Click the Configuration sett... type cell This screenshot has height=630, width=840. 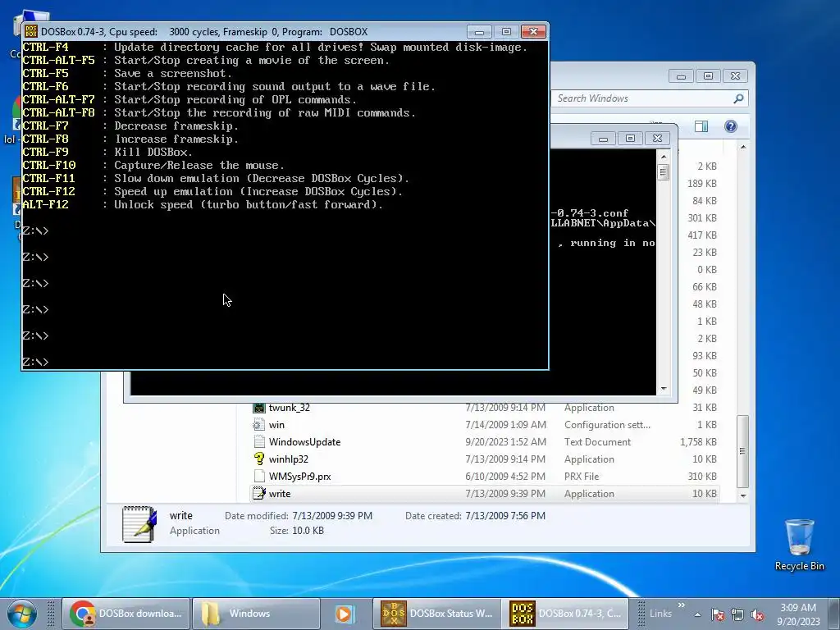tap(607, 425)
